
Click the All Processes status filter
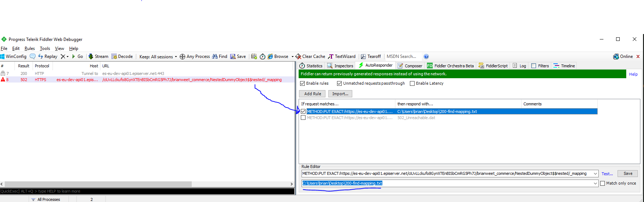(x=46, y=199)
